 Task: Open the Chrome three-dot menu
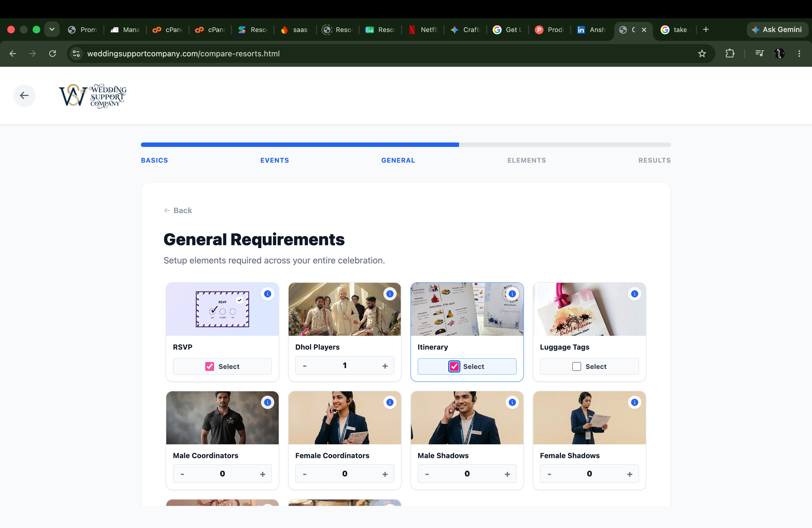tap(799, 54)
